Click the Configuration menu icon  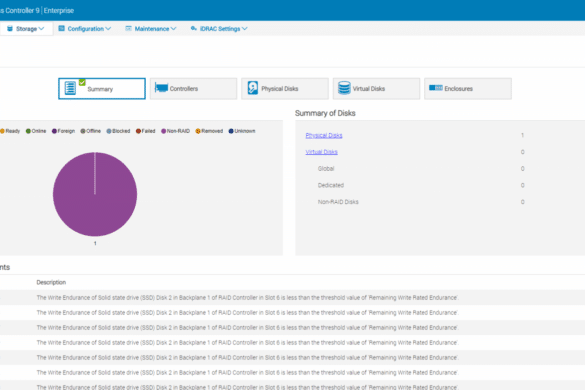62,28
